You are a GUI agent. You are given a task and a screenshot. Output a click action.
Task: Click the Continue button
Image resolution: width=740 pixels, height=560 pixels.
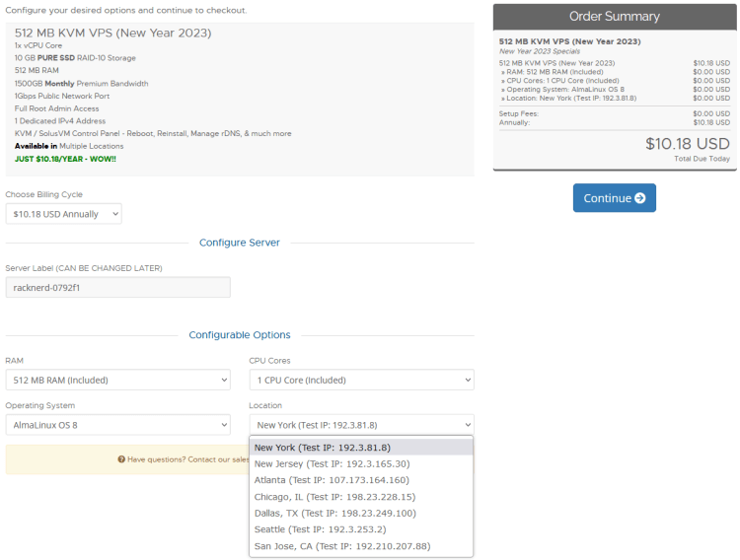[614, 198]
